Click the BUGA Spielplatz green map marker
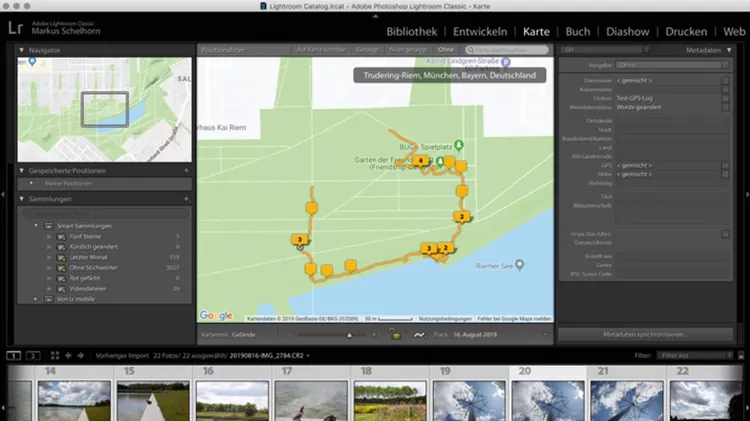This screenshot has width=750, height=421. tap(459, 145)
